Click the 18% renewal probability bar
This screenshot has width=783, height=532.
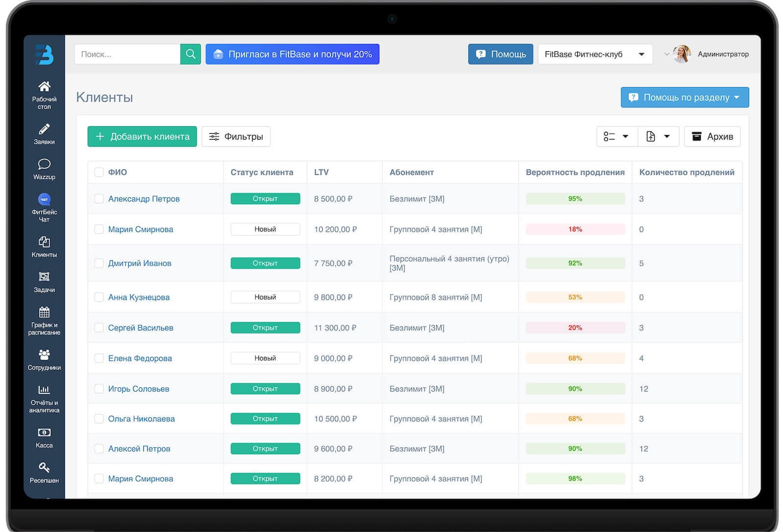point(575,229)
